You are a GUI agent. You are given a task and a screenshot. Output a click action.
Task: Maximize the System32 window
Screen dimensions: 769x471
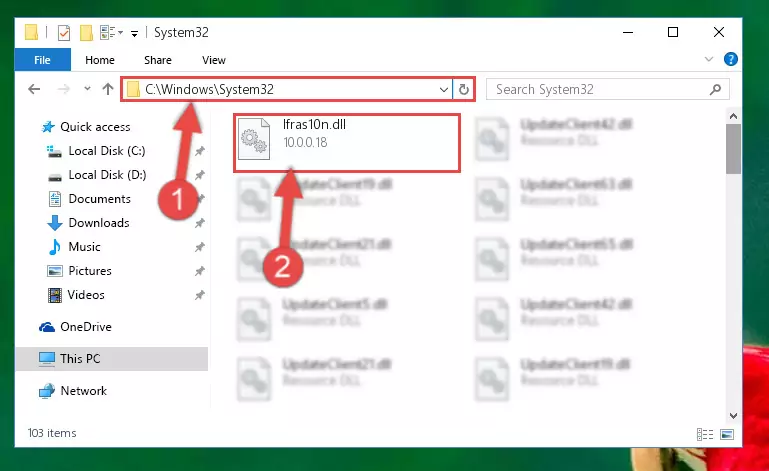point(673,32)
